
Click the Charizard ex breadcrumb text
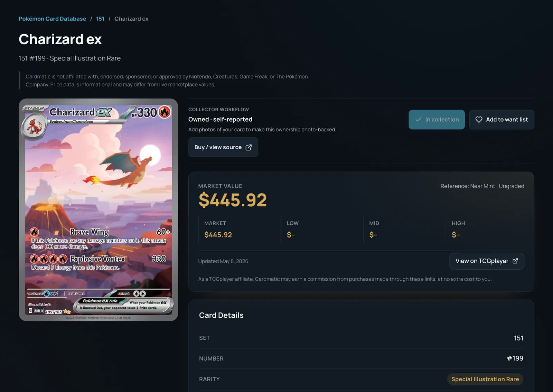click(131, 19)
